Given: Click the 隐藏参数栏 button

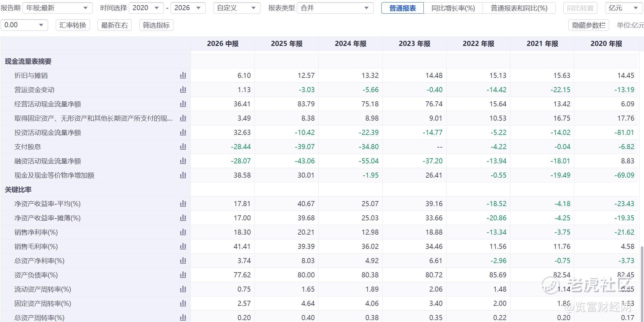Looking at the screenshot, I should (x=589, y=25).
